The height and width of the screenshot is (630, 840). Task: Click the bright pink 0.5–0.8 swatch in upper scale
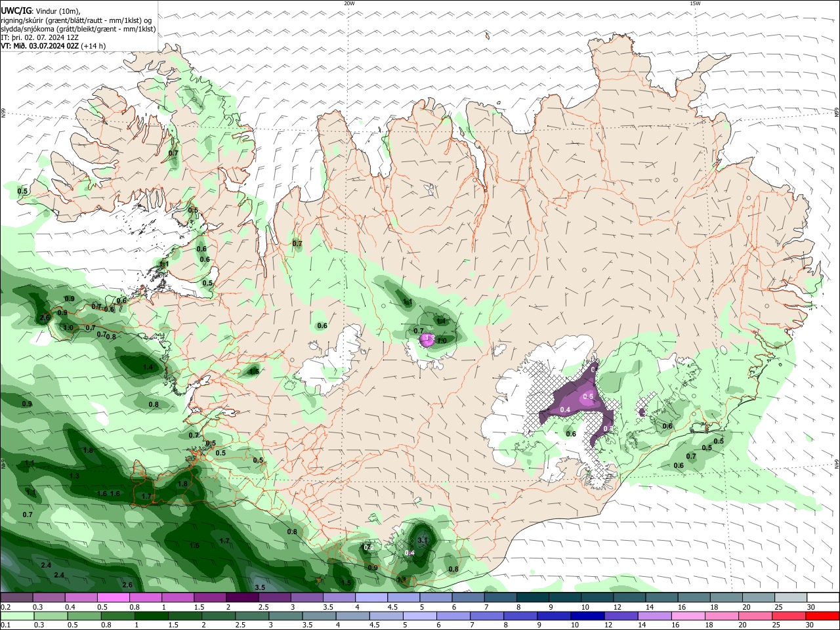point(113,598)
